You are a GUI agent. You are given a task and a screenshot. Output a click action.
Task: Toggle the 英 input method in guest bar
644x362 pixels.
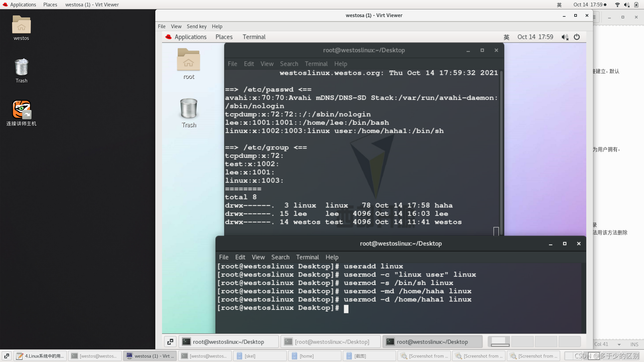pos(506,37)
